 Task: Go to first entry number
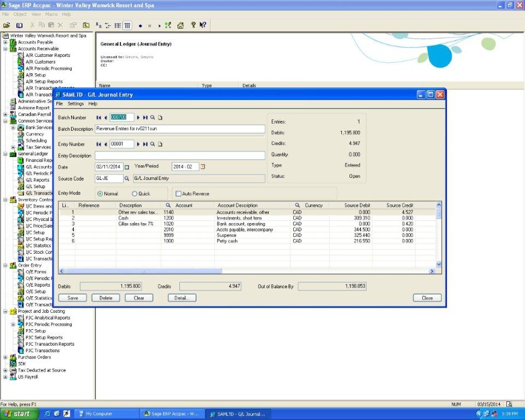(x=98, y=144)
